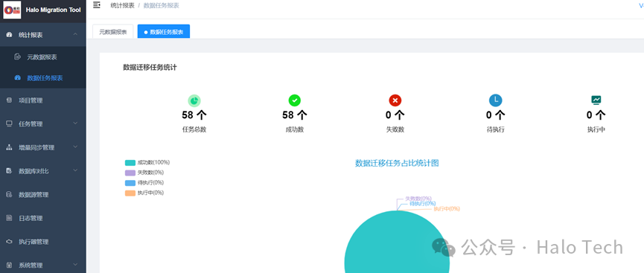Click the 0 个 value above 待执行

pos(496,115)
